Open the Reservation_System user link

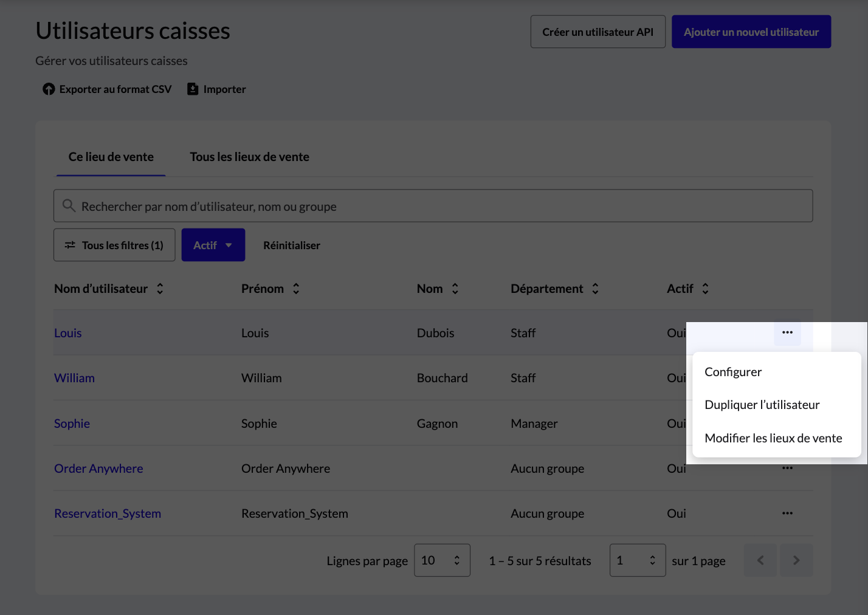pos(108,514)
